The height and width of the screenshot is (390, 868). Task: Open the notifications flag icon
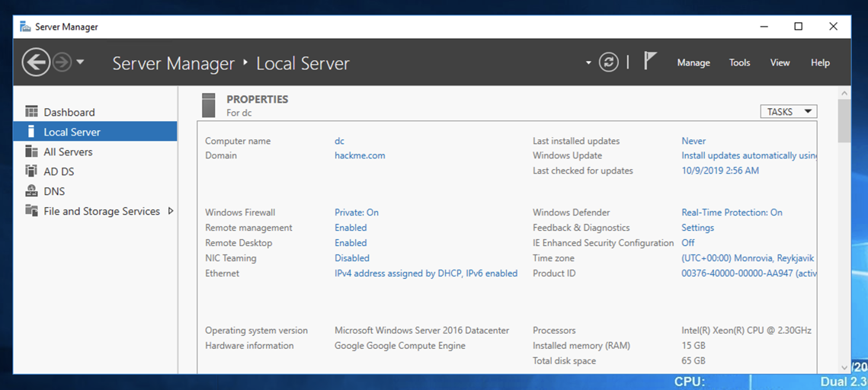[x=649, y=62]
